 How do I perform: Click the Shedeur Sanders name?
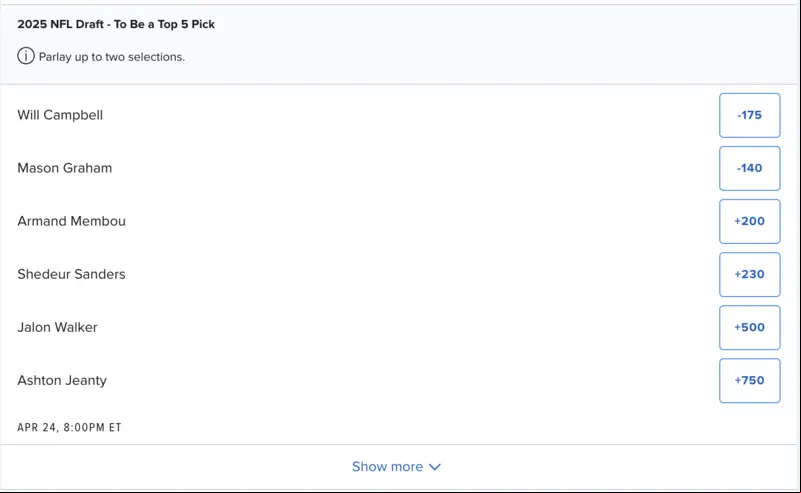point(72,274)
